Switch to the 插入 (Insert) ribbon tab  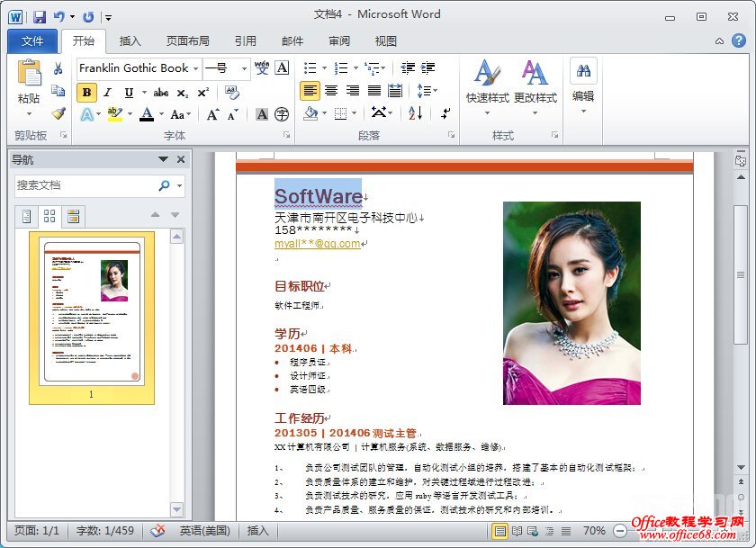click(x=130, y=40)
